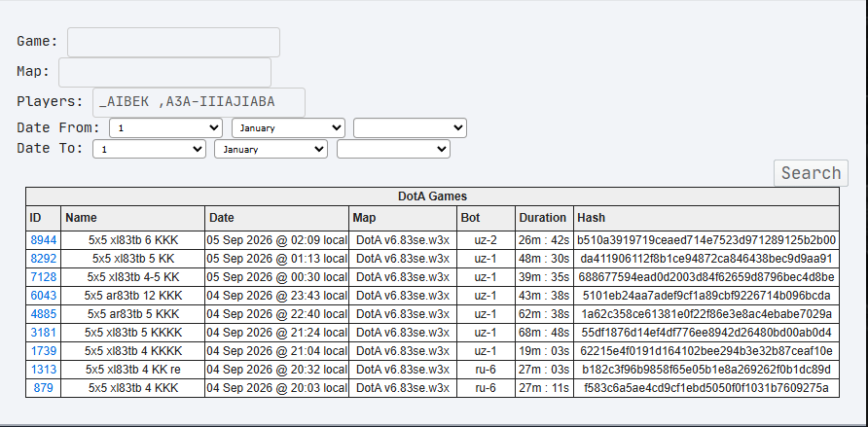Open the Date To year dropdown
The image size is (868, 427).
pos(393,149)
